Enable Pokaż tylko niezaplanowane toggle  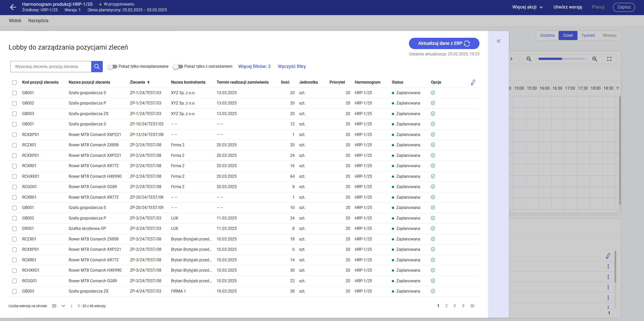point(112,66)
